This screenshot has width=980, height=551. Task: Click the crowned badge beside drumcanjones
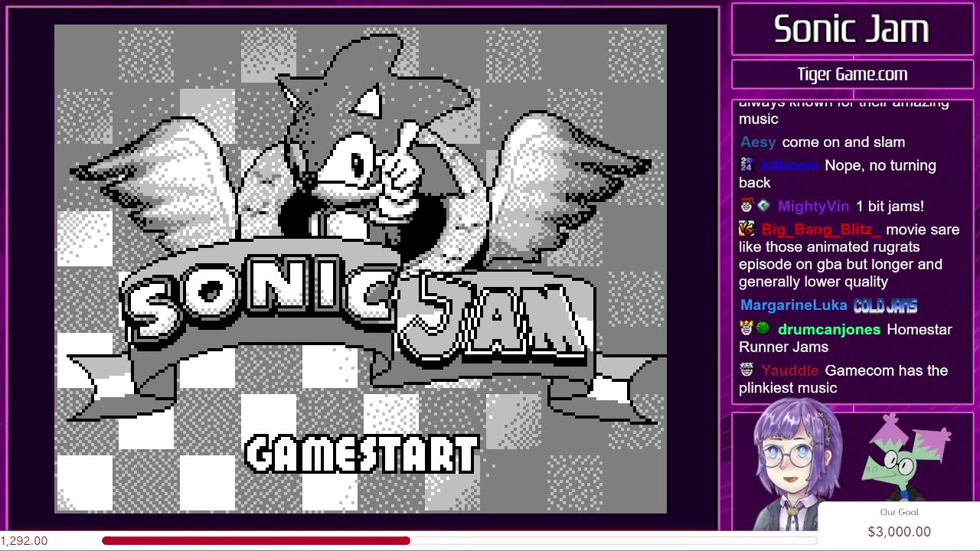(746, 329)
